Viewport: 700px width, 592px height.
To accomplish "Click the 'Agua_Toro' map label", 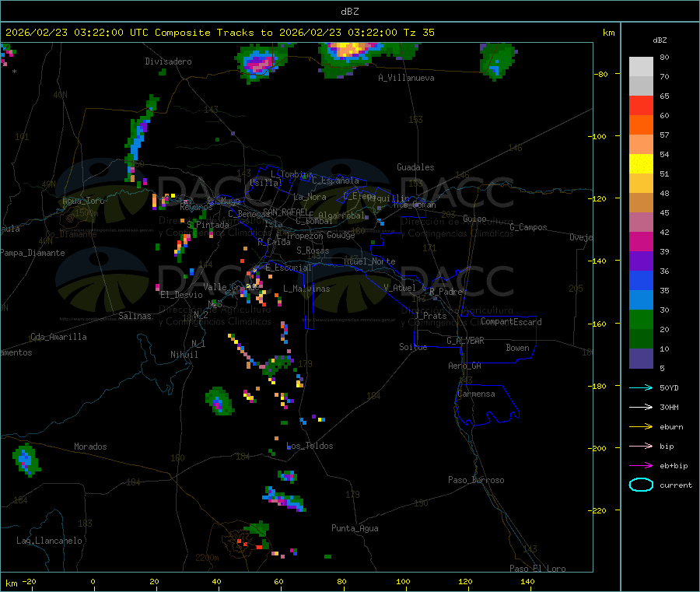I will pos(83,201).
